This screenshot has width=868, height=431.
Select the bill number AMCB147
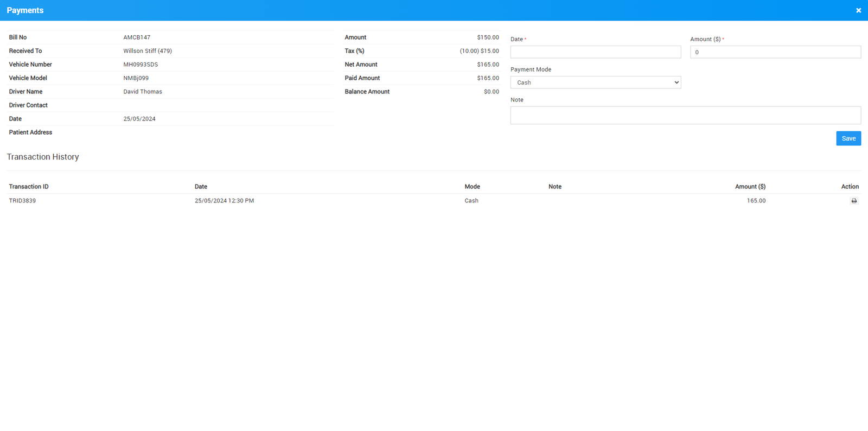coord(137,37)
